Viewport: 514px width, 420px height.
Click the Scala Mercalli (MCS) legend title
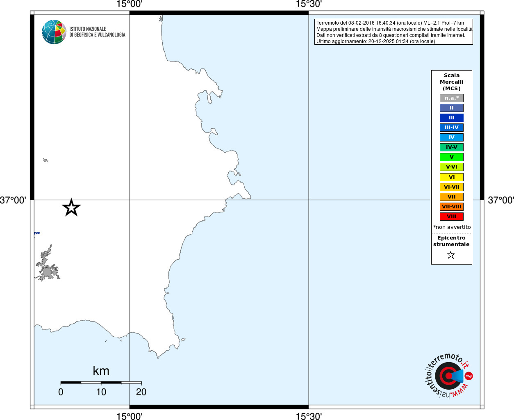452,82
